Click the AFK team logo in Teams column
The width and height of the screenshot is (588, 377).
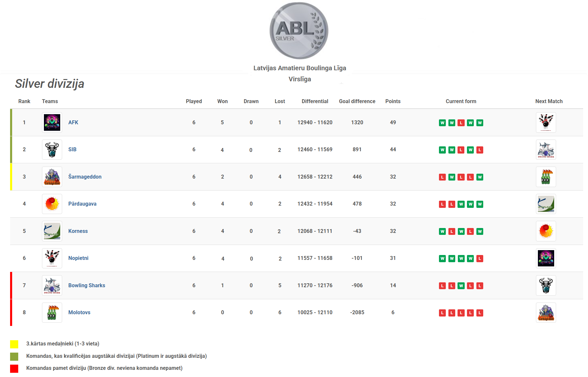(x=52, y=122)
